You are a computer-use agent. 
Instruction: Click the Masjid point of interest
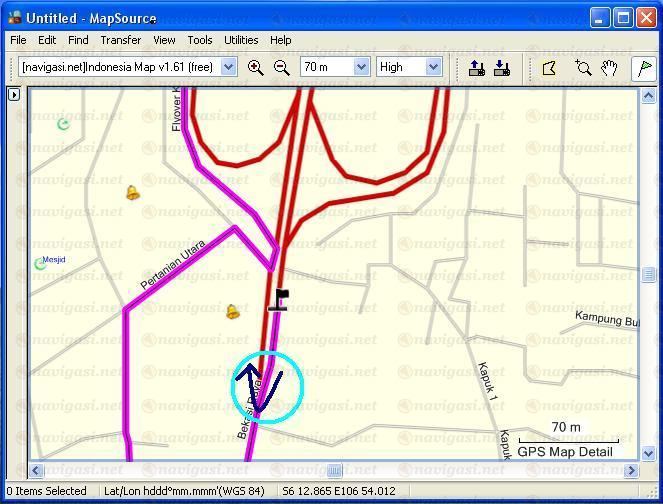click(41, 264)
